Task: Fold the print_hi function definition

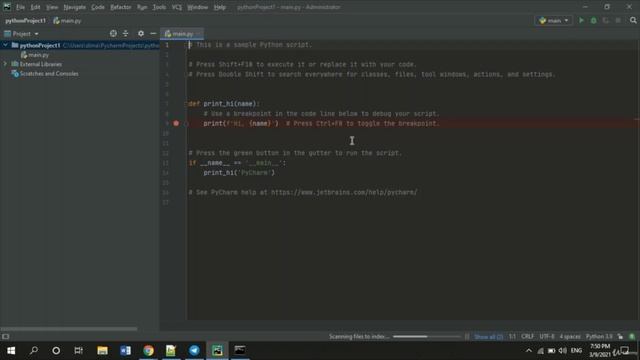Action: click(x=186, y=104)
